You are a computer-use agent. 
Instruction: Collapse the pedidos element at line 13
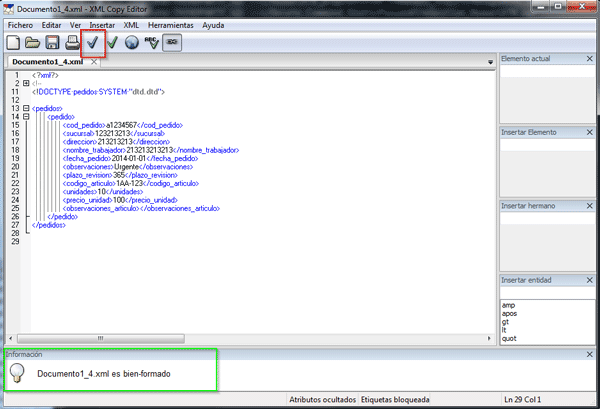(x=25, y=108)
